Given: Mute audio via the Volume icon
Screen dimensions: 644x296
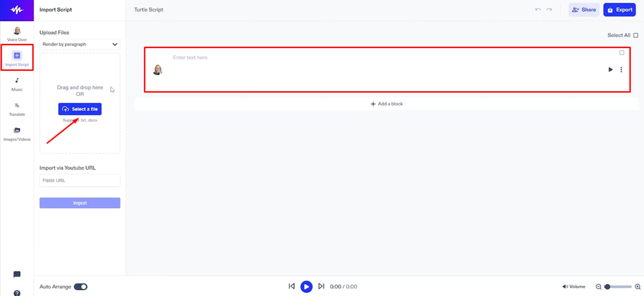Looking at the screenshot, I should click(565, 287).
